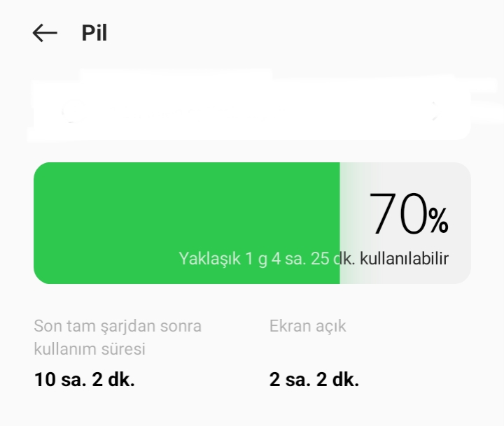The width and height of the screenshot is (504, 426).
Task: Tap the large number 70
Action: pyautogui.click(x=398, y=213)
